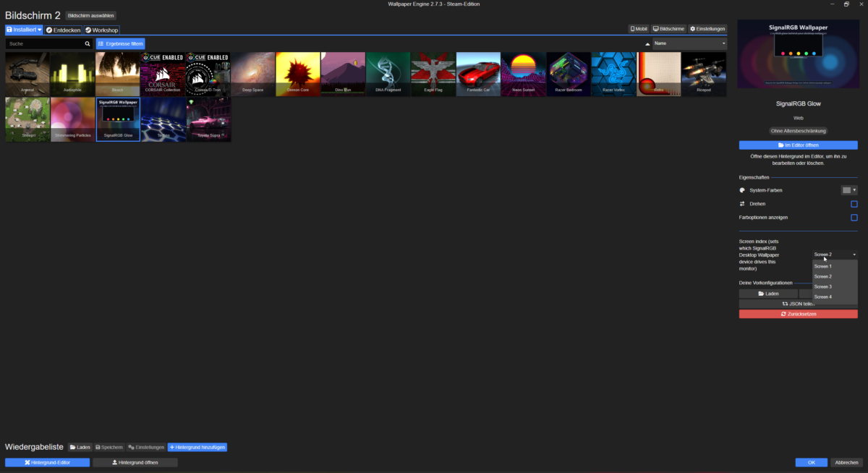Choose Screen 4 from dropdown list

click(x=835, y=297)
